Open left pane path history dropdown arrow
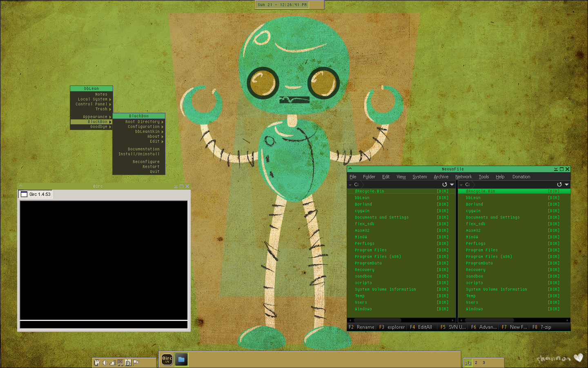 pyautogui.click(x=452, y=185)
